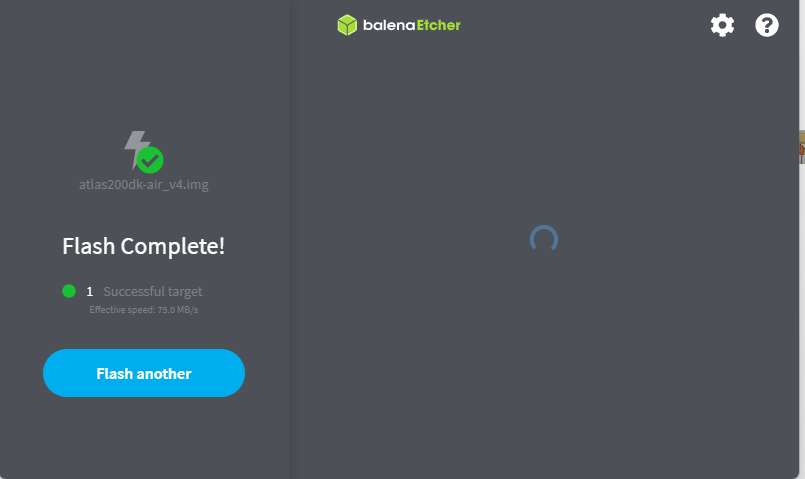Click the green 'Etcher' word in the logo
Image resolution: width=805 pixels, height=479 pixels.
(438, 25)
